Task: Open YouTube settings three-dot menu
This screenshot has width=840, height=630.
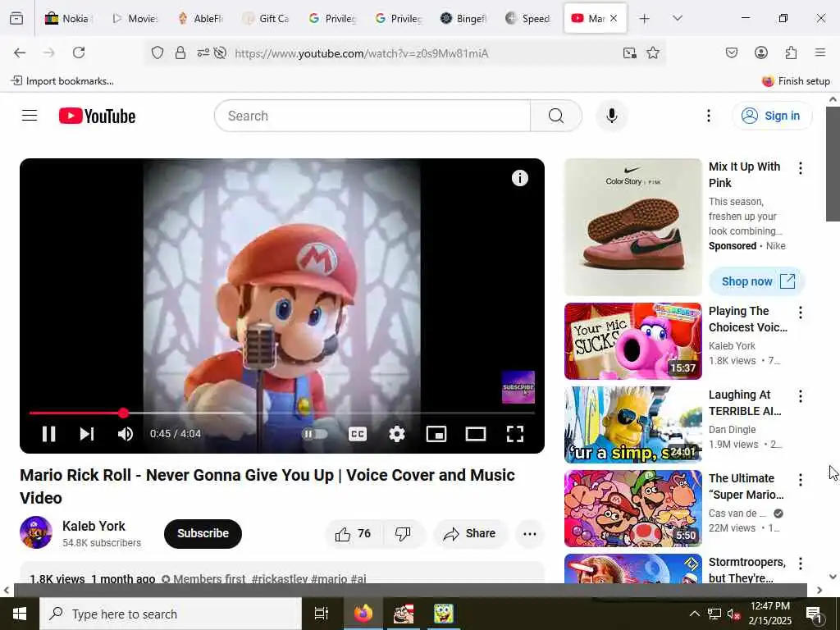Action: point(708,116)
